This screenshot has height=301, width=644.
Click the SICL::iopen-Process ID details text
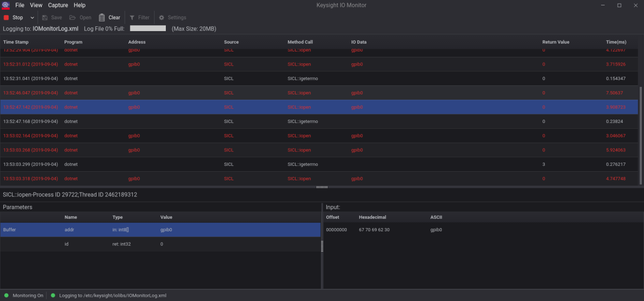[70, 195]
